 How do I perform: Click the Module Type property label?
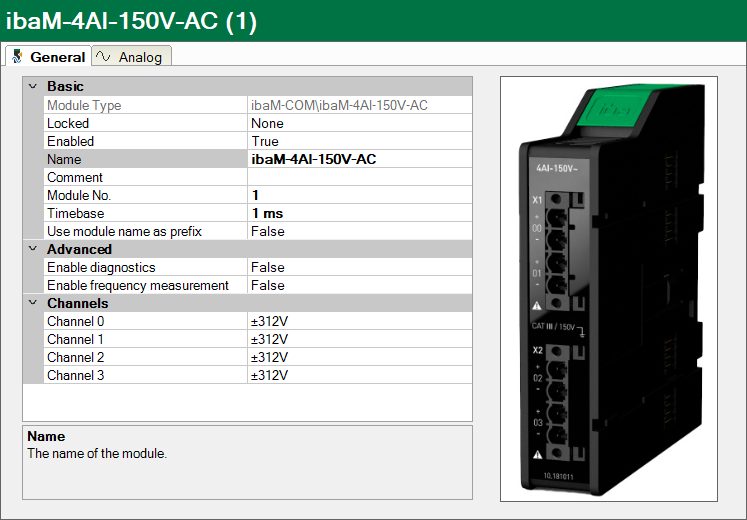point(84,105)
